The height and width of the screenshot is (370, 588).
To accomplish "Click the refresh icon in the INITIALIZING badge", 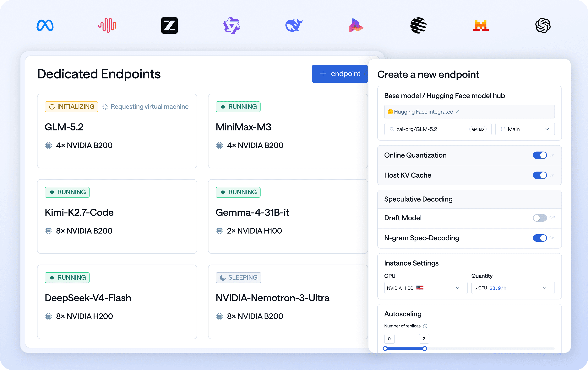I will pyautogui.click(x=52, y=107).
